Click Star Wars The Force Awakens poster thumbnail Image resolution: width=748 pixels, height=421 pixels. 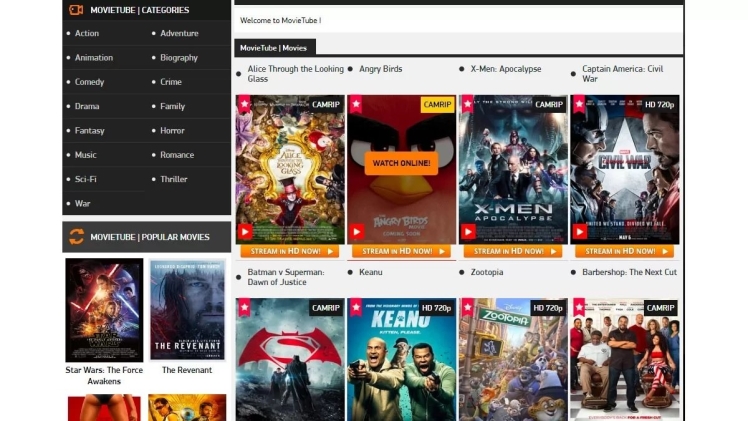[x=104, y=310]
